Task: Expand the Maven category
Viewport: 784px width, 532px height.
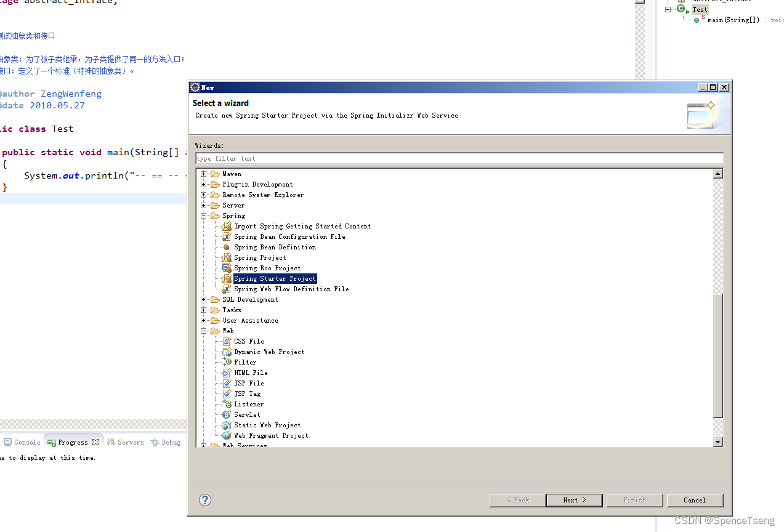Action: (203, 174)
